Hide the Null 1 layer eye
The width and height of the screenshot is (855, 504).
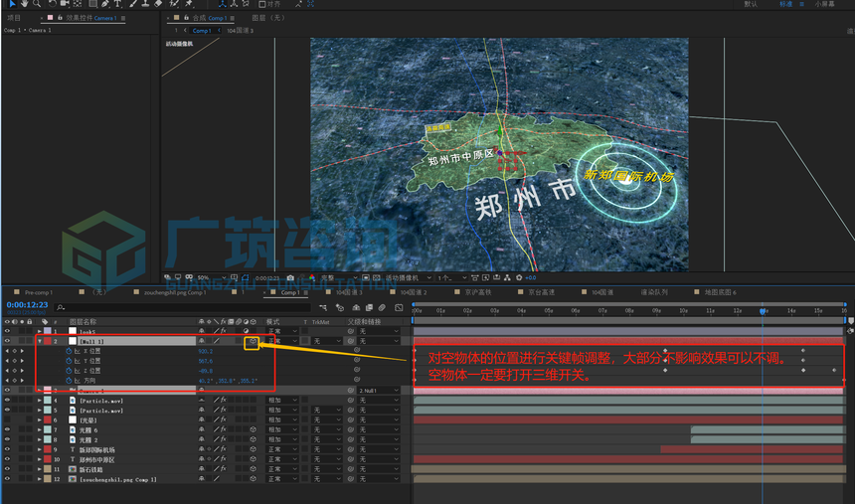coord(7,341)
